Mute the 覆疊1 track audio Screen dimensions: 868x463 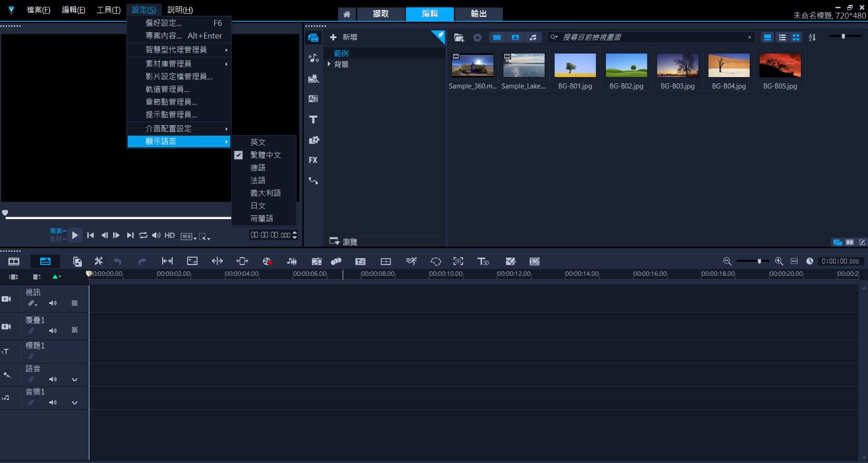point(53,331)
